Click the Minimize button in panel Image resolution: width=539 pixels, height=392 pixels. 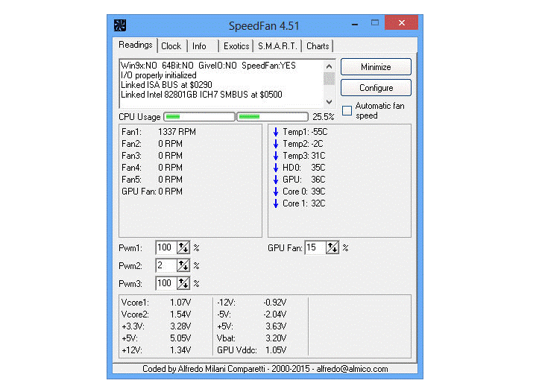click(376, 66)
